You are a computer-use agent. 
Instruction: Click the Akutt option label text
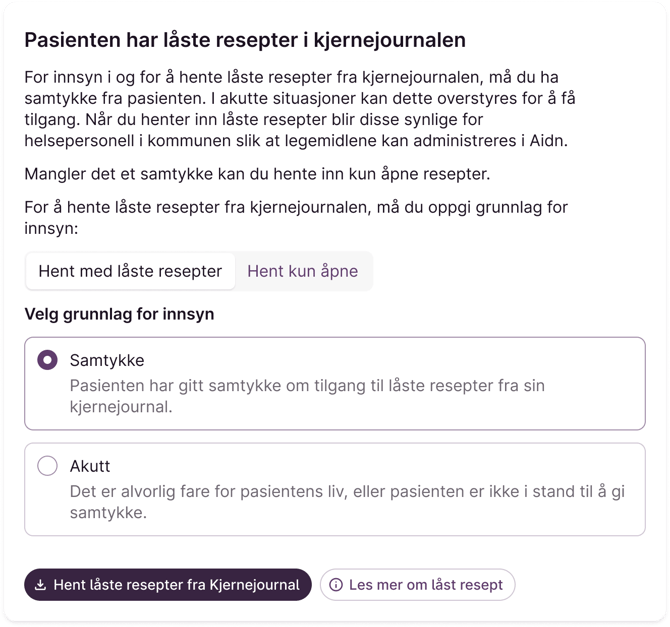pyautogui.click(x=90, y=466)
